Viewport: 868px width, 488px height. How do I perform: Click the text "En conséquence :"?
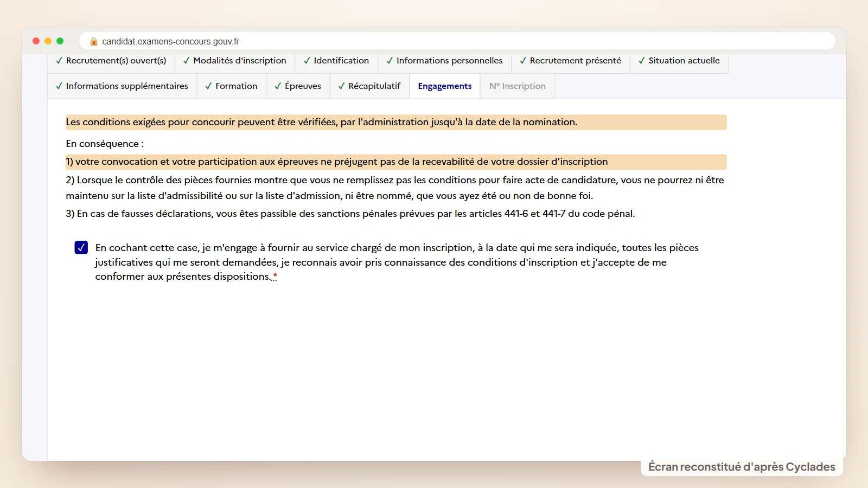click(105, 144)
